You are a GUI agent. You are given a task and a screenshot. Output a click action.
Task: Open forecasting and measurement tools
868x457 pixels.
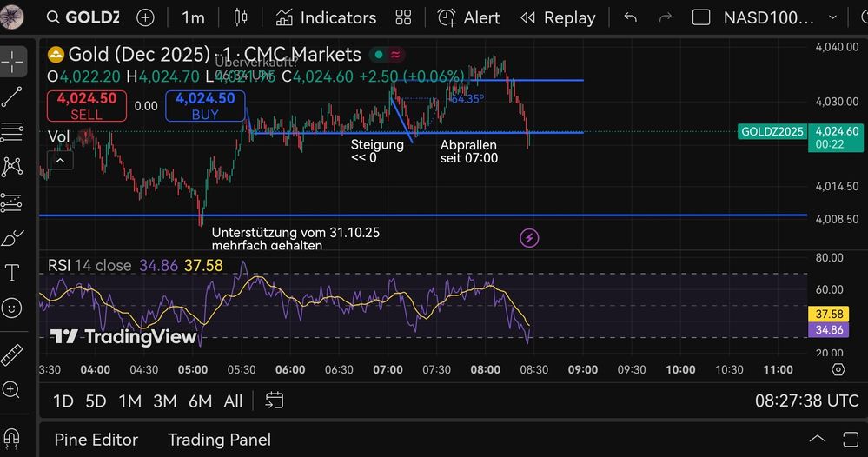[x=12, y=202]
